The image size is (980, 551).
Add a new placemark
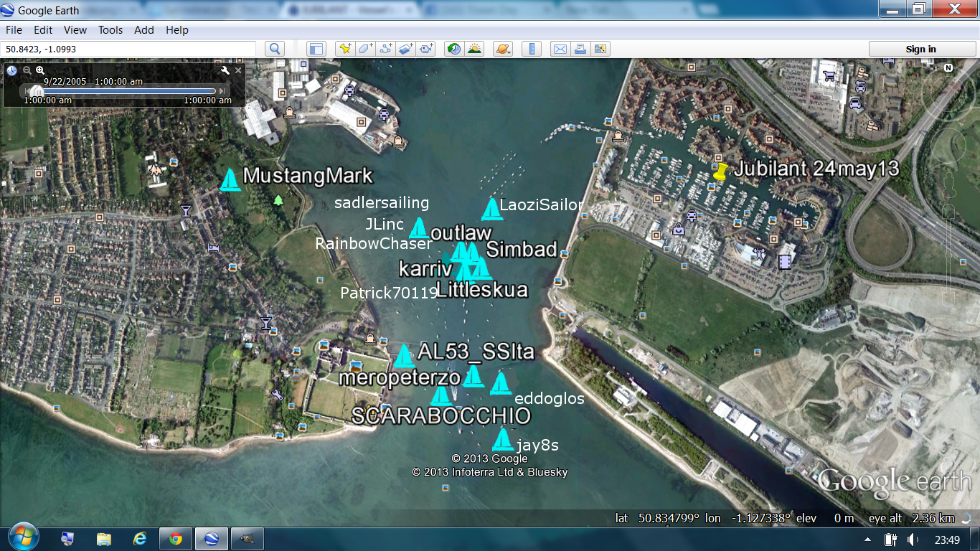click(x=345, y=49)
